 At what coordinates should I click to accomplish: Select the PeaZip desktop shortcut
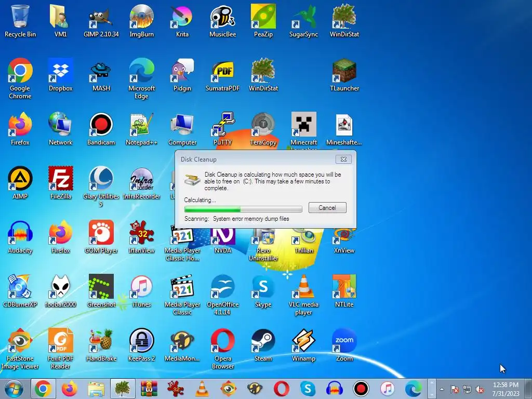coord(263,21)
